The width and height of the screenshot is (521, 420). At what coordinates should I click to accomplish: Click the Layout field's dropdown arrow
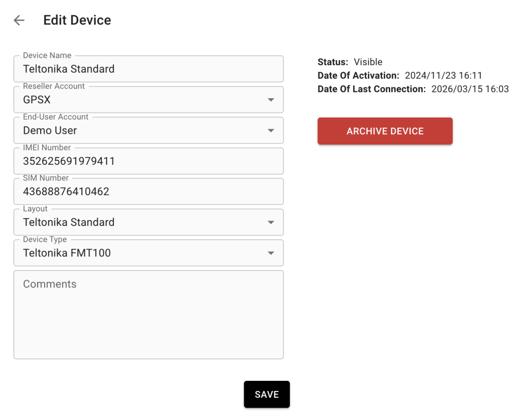click(x=271, y=223)
